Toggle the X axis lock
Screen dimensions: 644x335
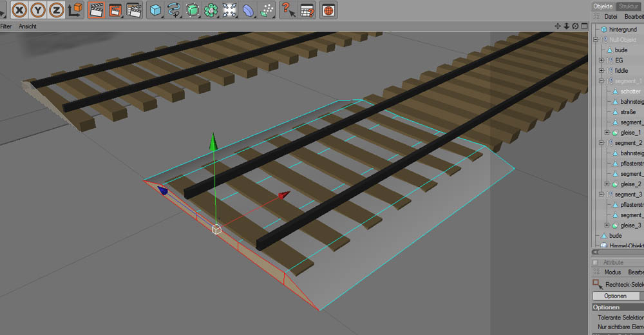21,10
